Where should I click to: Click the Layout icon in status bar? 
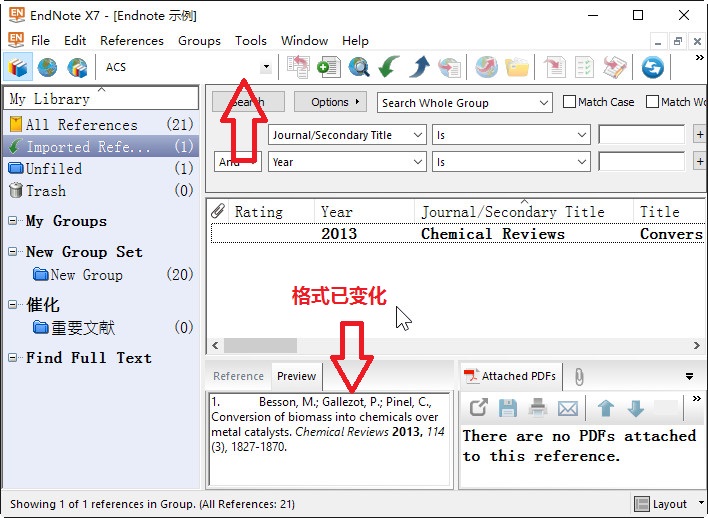coord(642,504)
